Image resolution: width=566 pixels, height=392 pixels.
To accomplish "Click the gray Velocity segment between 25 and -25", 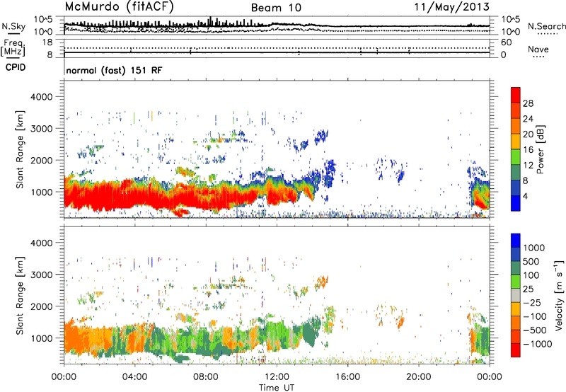I will 516,295.
